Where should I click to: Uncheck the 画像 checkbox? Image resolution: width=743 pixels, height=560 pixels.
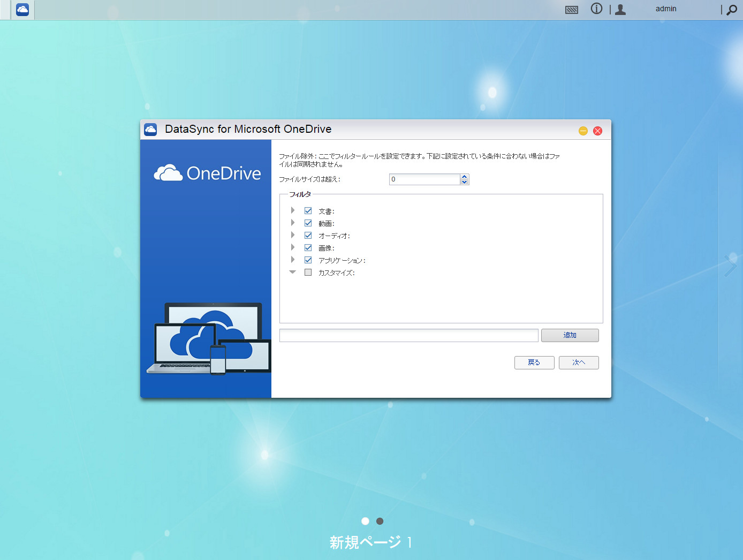pyautogui.click(x=308, y=248)
